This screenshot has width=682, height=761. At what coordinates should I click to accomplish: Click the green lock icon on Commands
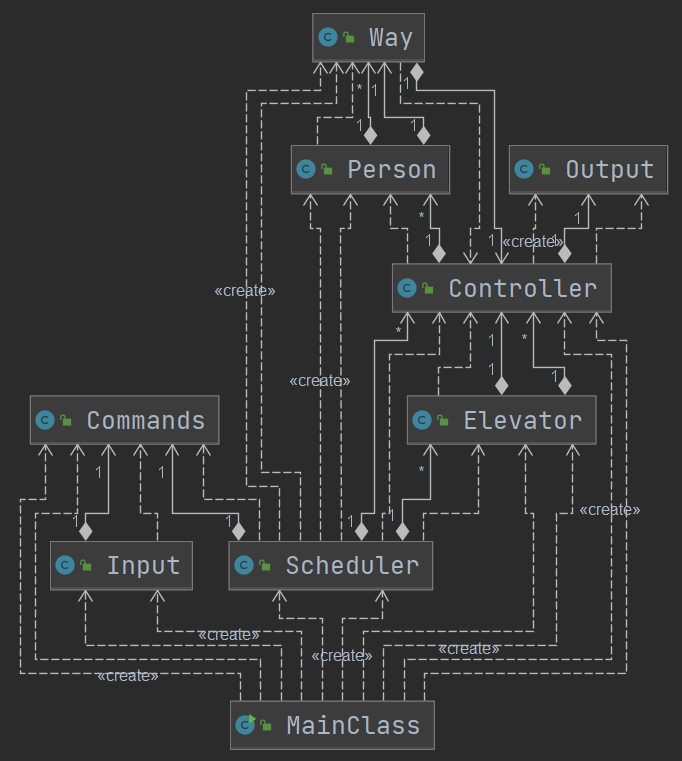tap(66, 420)
